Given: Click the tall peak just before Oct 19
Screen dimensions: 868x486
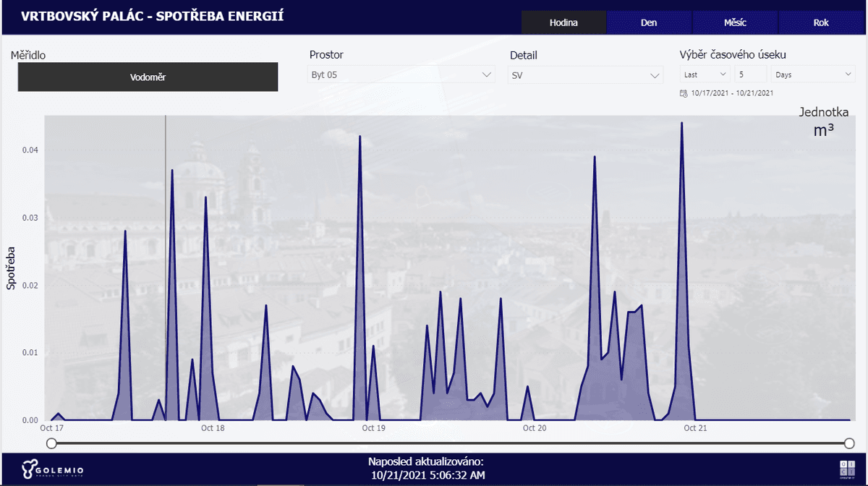Looking at the screenshot, I should pyautogui.click(x=360, y=137).
